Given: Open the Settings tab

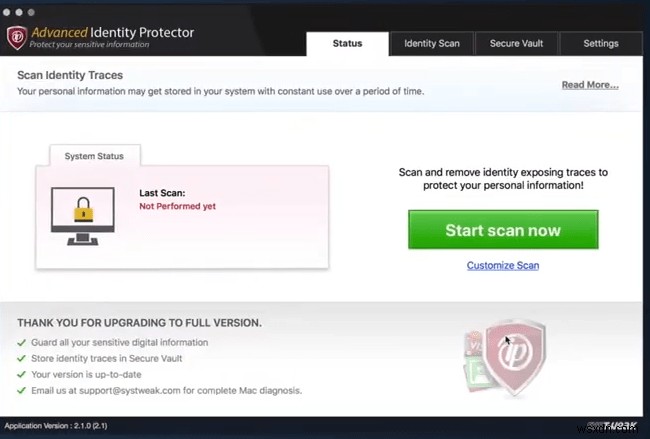Looking at the screenshot, I should click(601, 44).
